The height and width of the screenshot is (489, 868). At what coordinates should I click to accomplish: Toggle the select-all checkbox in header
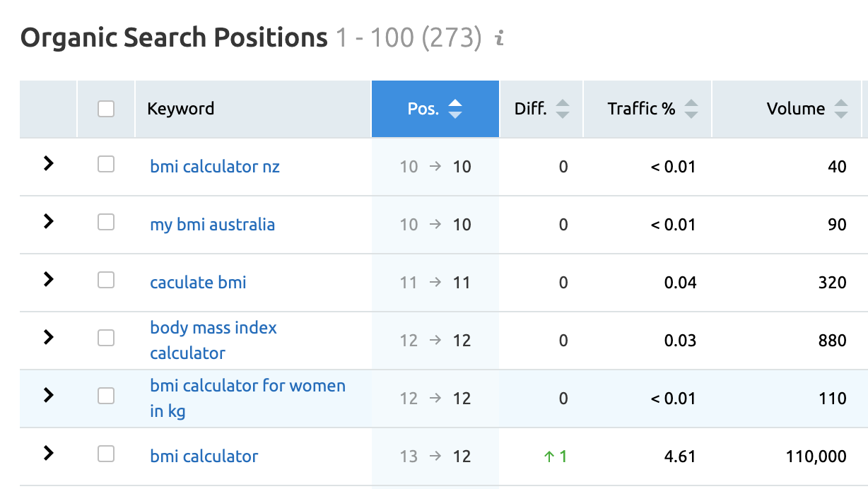(106, 109)
